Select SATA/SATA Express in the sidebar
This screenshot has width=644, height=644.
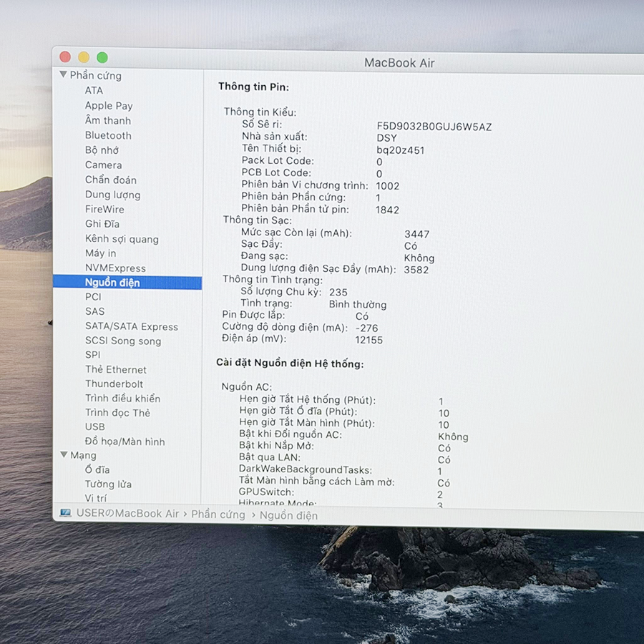tap(131, 326)
